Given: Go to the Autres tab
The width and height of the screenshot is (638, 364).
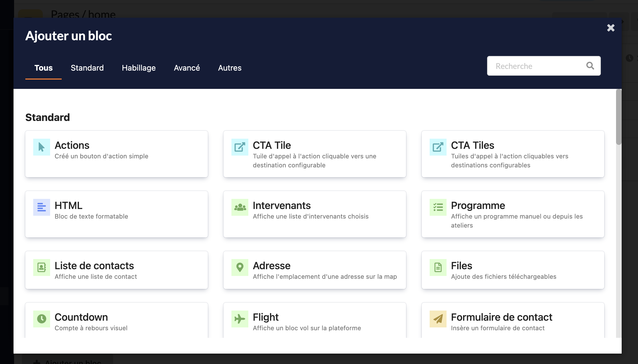Looking at the screenshot, I should point(230,68).
